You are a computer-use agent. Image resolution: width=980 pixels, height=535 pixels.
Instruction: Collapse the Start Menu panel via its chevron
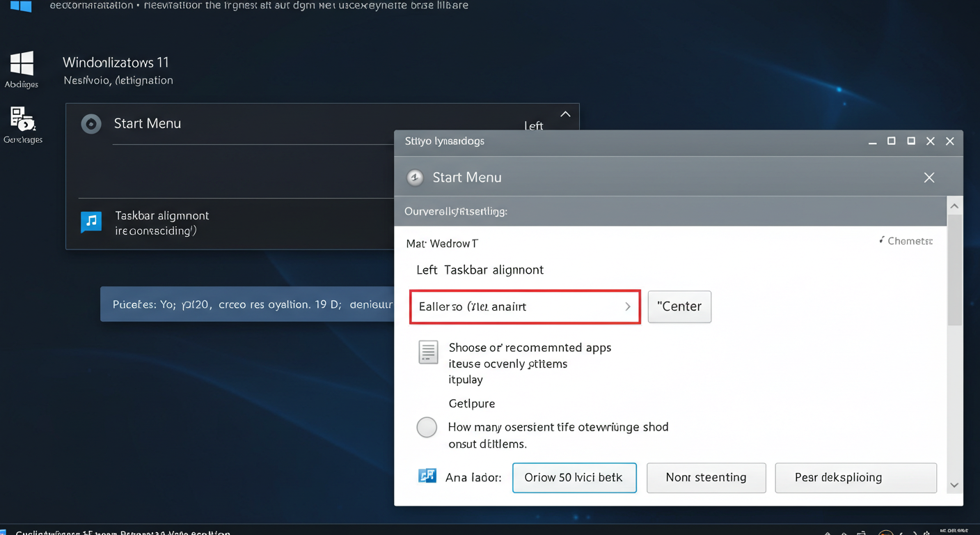click(x=565, y=114)
